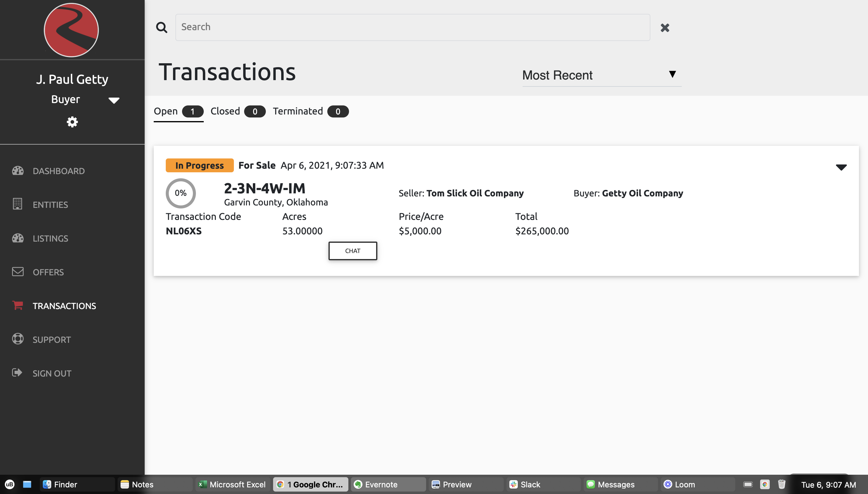Click the CHAT button

[x=352, y=251]
